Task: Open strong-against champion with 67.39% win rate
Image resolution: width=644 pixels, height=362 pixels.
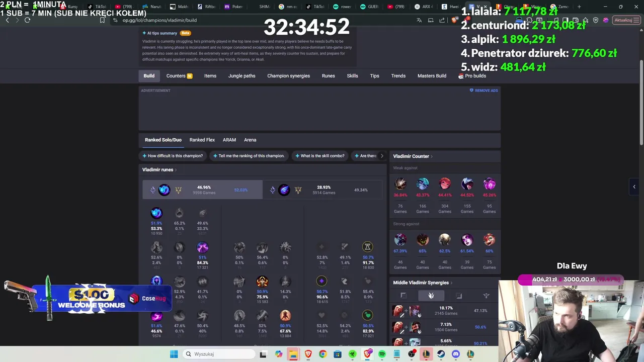Action: tap(400, 239)
